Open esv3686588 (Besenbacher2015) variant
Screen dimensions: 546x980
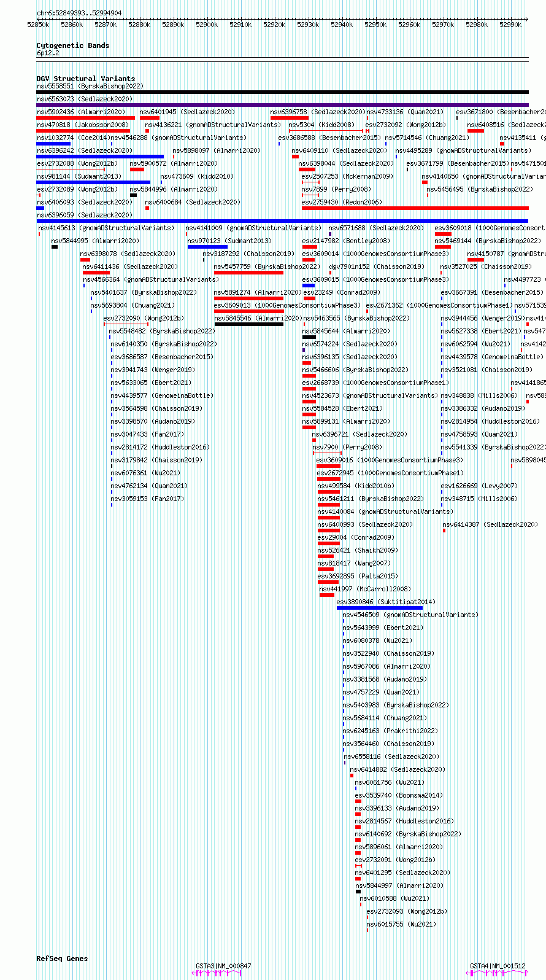(329, 138)
